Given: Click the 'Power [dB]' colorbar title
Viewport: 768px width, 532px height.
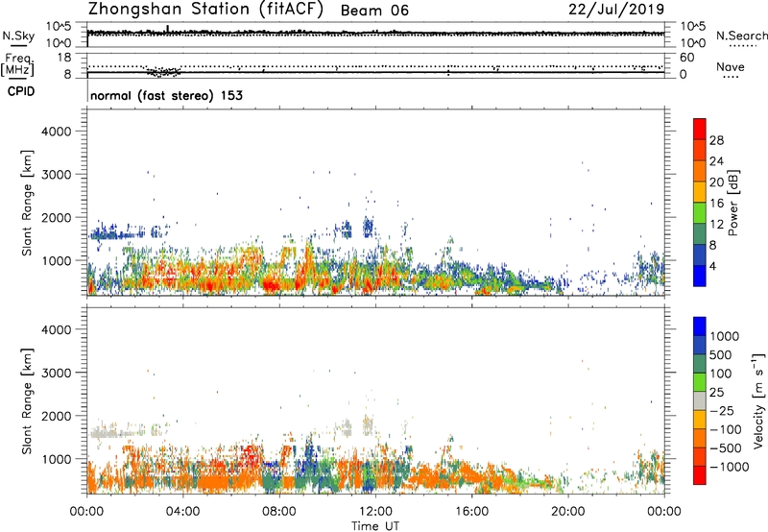Looking at the screenshot, I should (x=732, y=203).
